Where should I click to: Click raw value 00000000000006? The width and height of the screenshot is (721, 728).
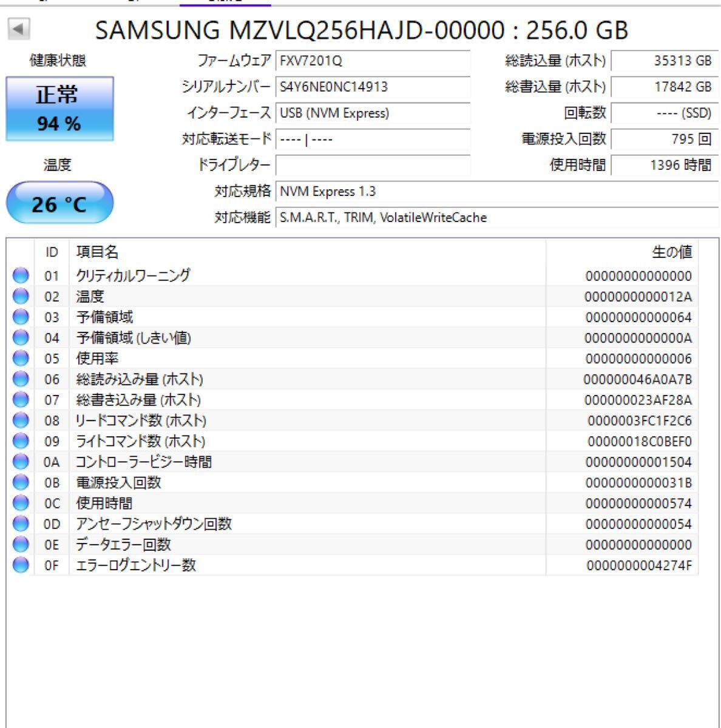pos(638,359)
